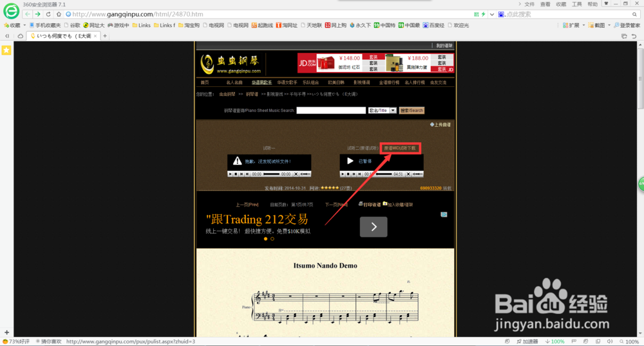
Task: Open the 查看 menu
Action: tap(545, 4)
